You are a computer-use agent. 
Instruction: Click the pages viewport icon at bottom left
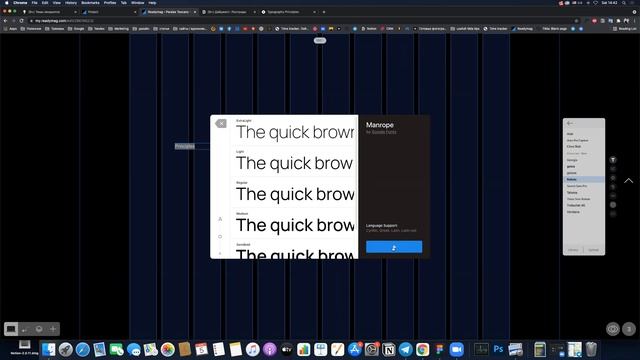point(11,329)
